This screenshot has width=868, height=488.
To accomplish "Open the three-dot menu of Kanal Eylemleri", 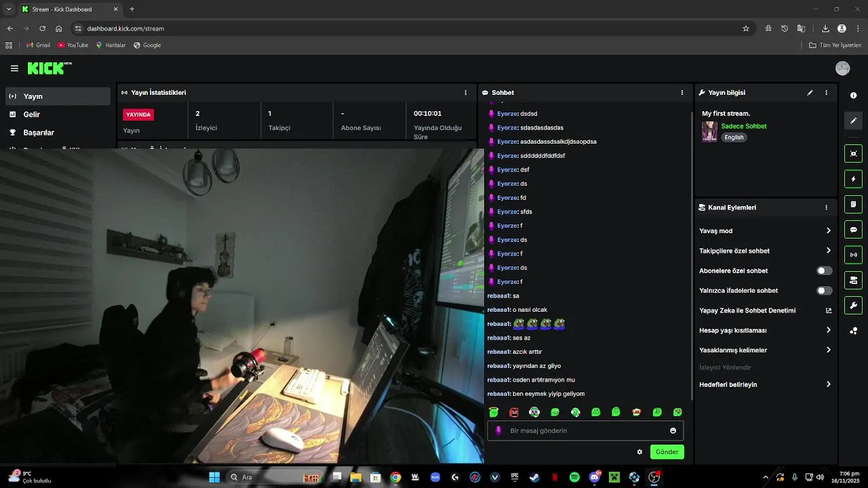I will tap(826, 207).
